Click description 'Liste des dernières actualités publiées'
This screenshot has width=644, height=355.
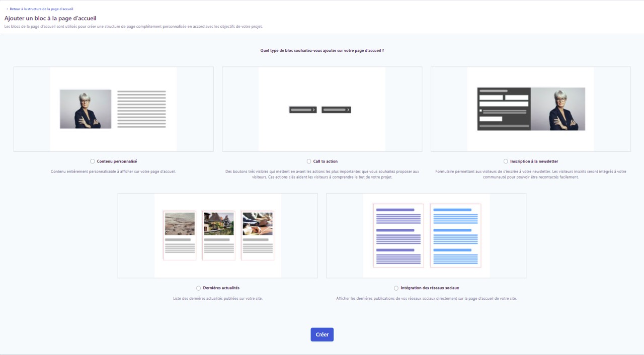coord(218,298)
